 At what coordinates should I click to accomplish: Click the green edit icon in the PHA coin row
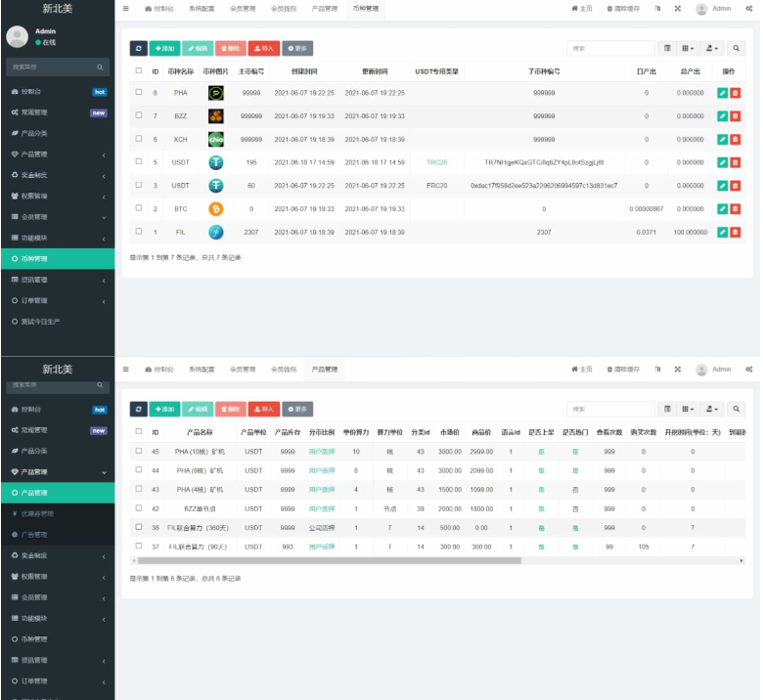(x=722, y=92)
